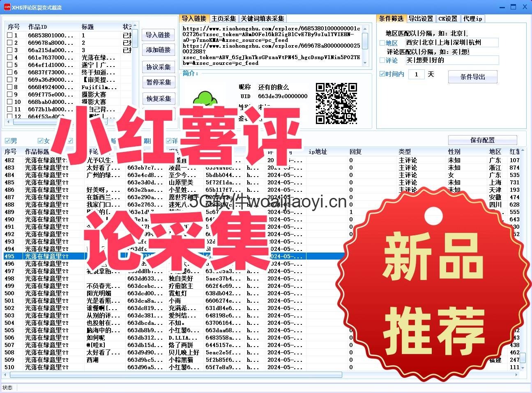Click the URL textbox scroll-down arrow
Screen dimensions: 532x393
(x=365, y=63)
